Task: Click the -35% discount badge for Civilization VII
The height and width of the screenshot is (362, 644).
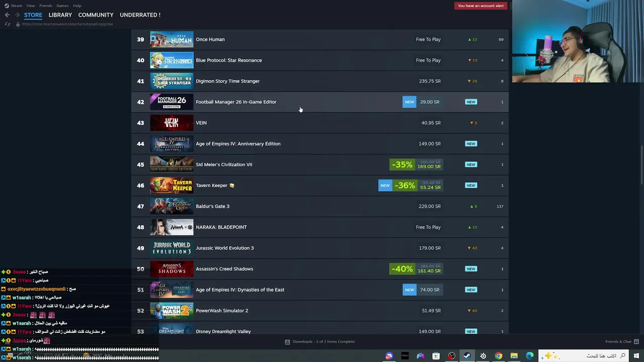Action: (x=402, y=164)
